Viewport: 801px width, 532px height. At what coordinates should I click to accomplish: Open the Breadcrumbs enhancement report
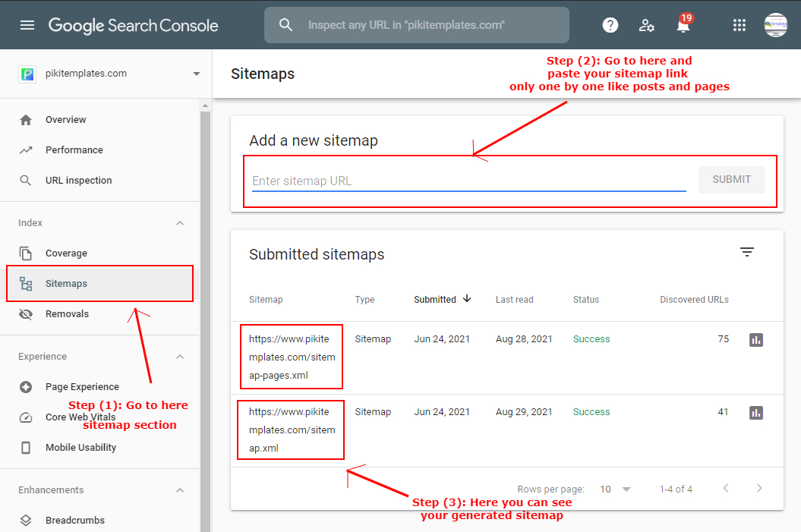(x=100, y=521)
